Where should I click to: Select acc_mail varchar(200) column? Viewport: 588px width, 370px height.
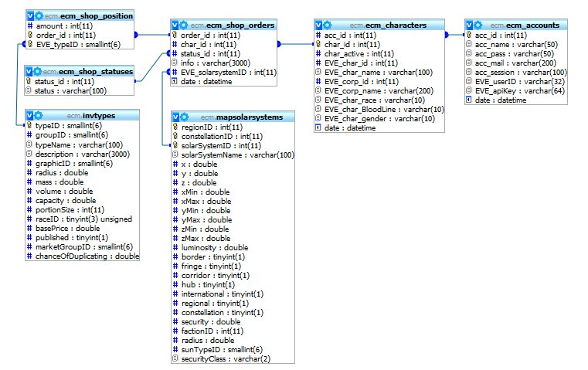click(516, 63)
